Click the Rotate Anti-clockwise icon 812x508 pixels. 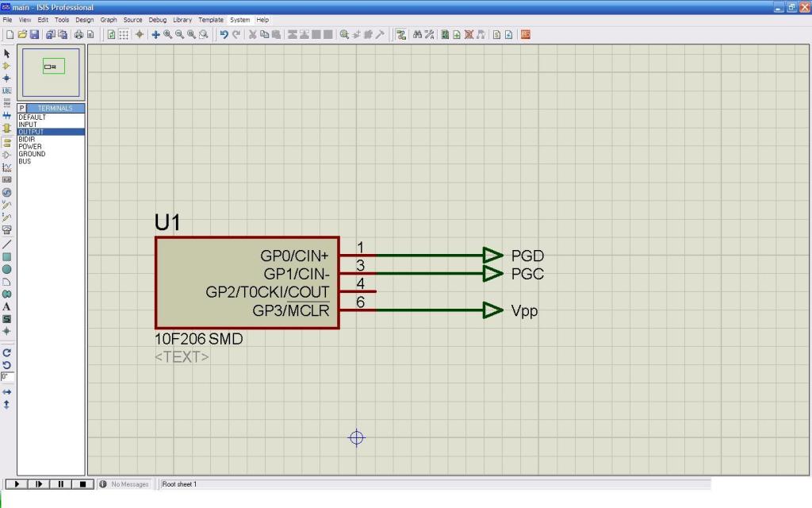coord(6,365)
